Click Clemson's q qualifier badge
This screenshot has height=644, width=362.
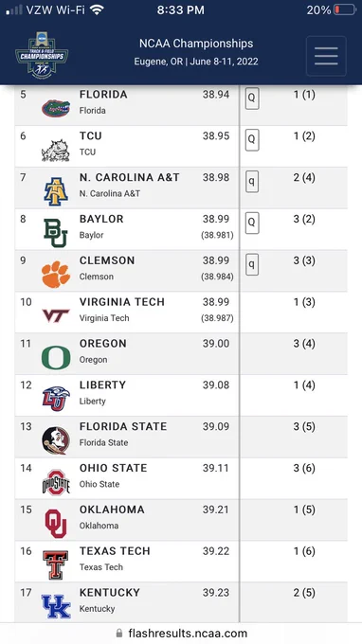[252, 264]
